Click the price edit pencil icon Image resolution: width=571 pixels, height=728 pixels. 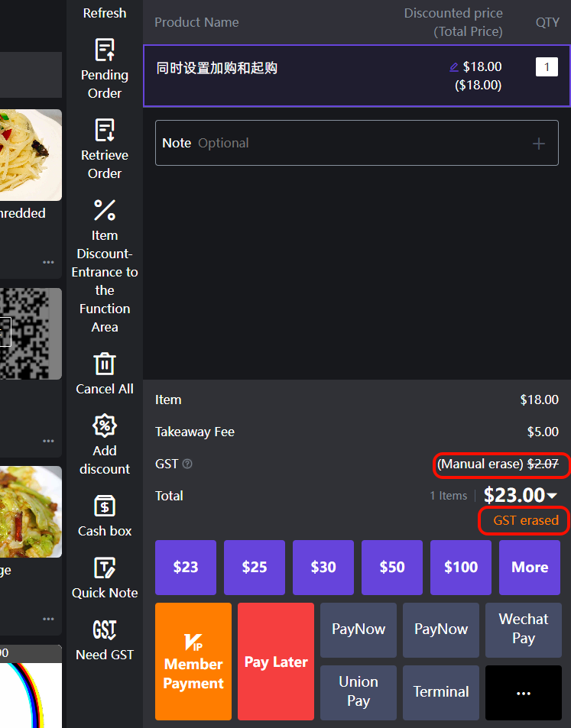[454, 67]
